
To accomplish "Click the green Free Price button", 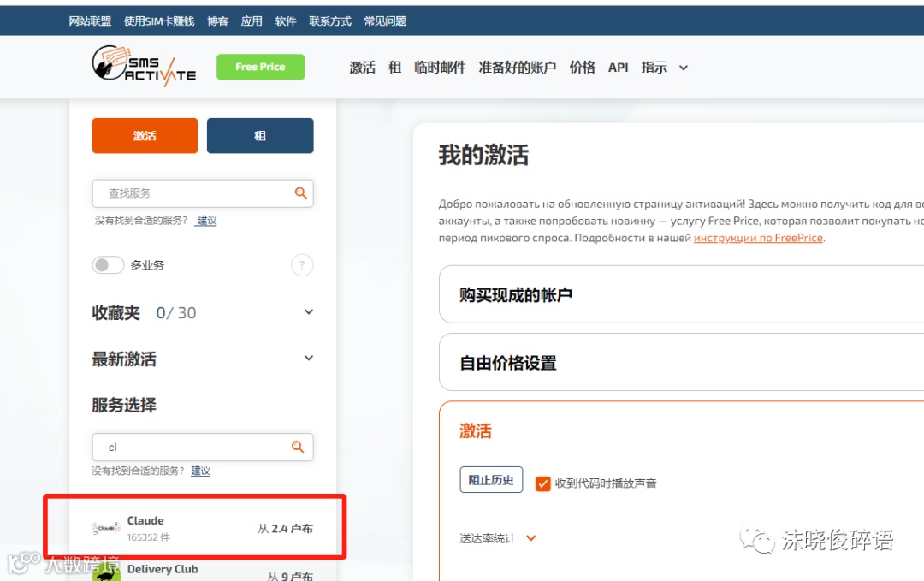I will 260,67.
